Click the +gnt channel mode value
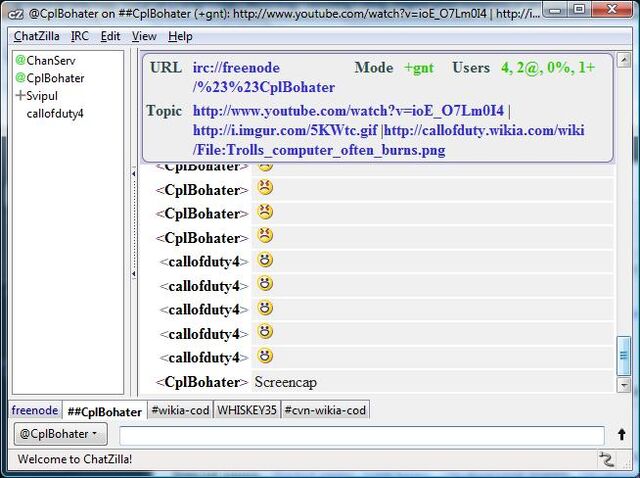640x478 pixels. tap(419, 68)
